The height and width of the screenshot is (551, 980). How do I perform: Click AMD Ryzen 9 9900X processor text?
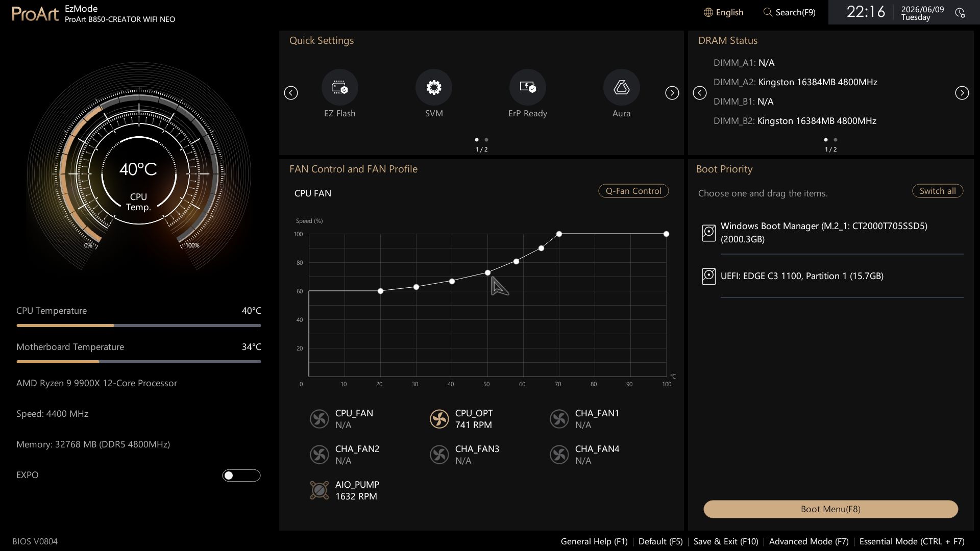[x=96, y=383]
